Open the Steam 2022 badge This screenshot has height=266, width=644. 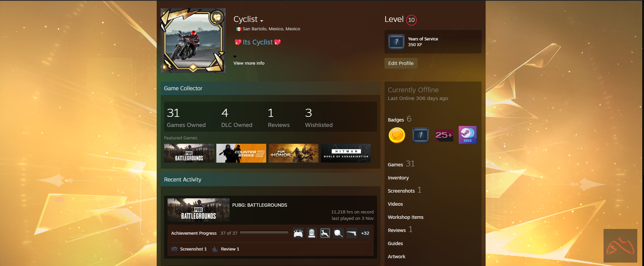coord(467,135)
